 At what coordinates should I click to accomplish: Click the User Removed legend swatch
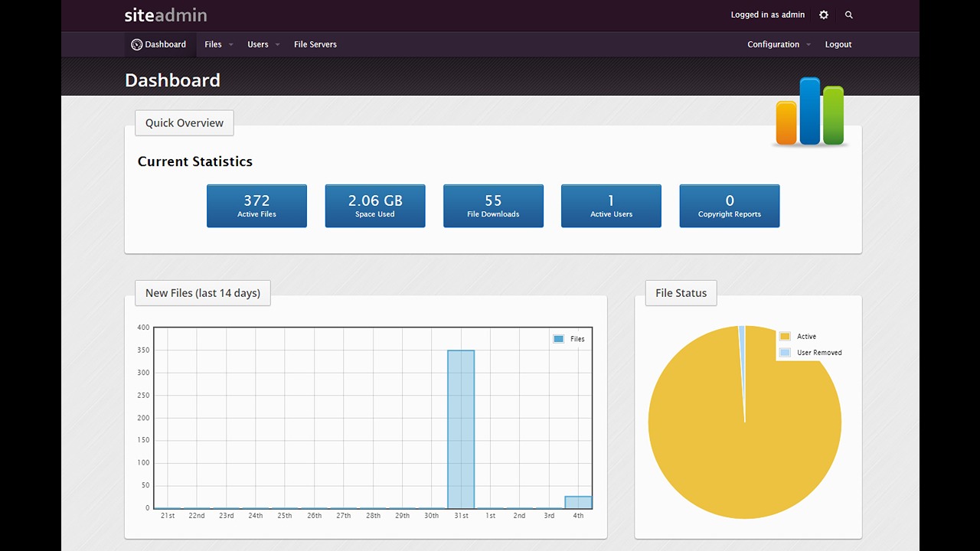click(785, 353)
